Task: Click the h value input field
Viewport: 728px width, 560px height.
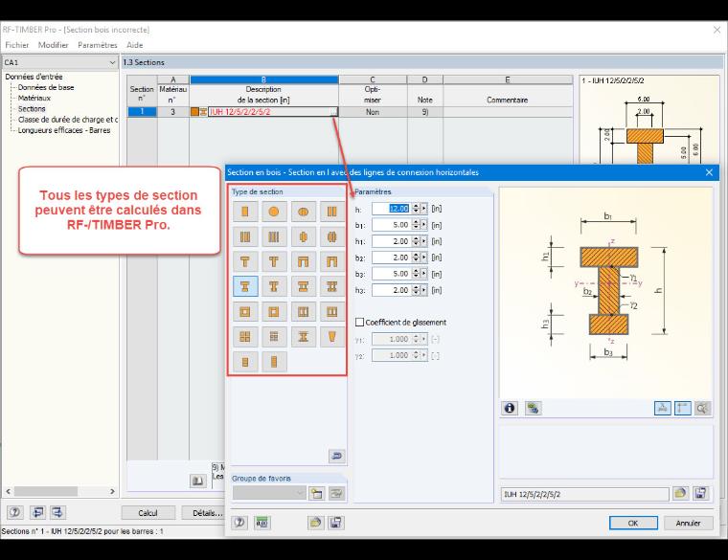Action: pyautogui.click(x=392, y=209)
